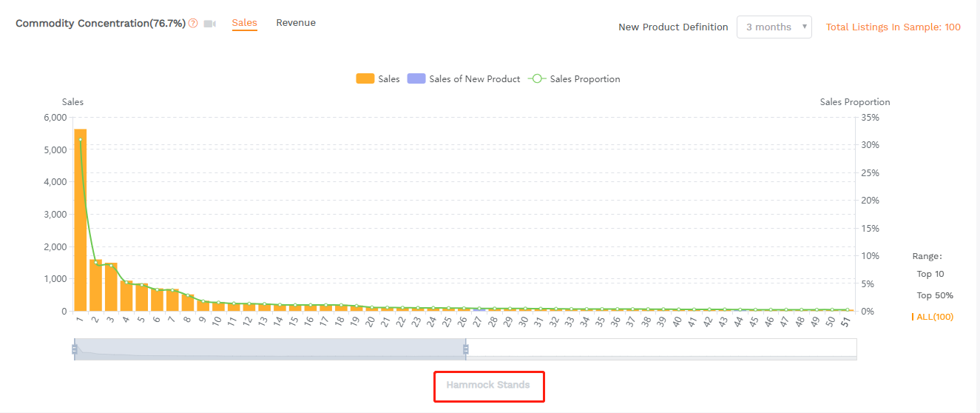Click the question mark help icon
This screenshot has height=413, width=980.
tap(193, 24)
